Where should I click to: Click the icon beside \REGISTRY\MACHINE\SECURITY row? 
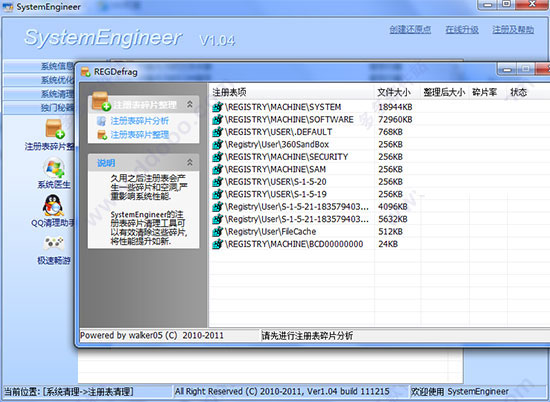coord(217,157)
